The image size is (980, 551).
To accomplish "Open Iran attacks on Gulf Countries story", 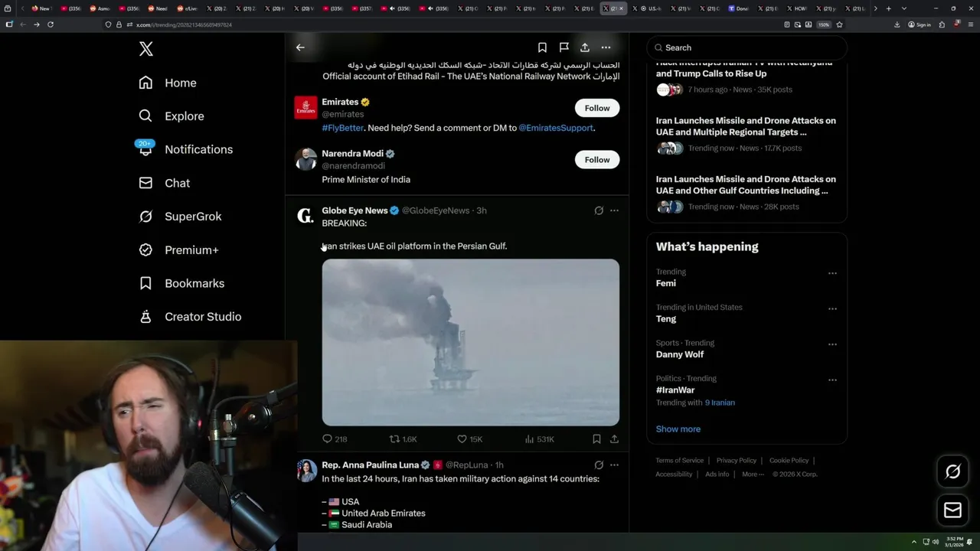I will click(746, 193).
